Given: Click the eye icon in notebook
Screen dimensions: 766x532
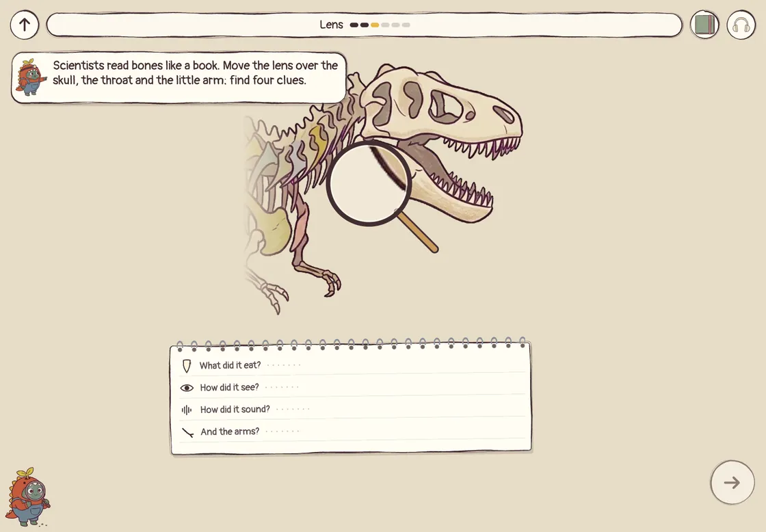Looking at the screenshot, I should [187, 388].
